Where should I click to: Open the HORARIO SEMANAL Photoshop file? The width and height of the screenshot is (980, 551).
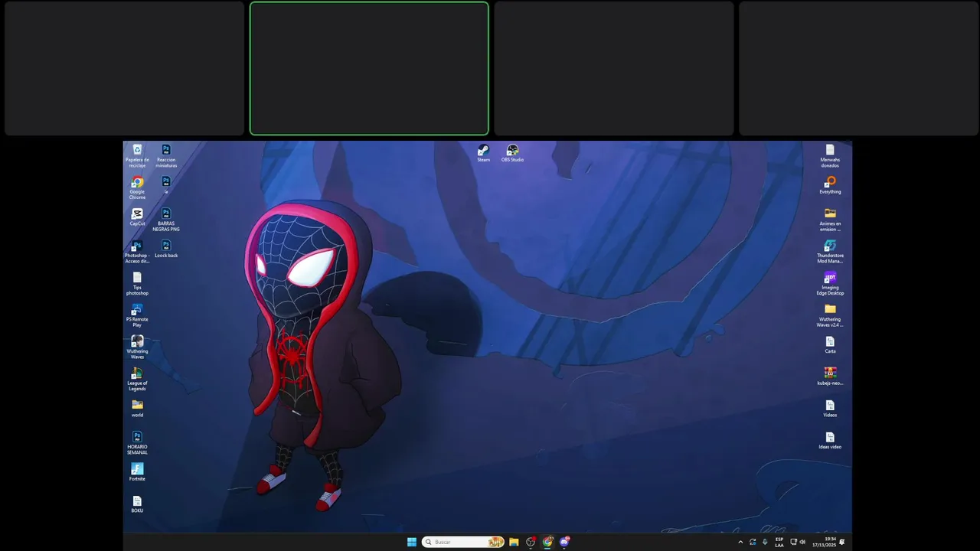tap(137, 443)
